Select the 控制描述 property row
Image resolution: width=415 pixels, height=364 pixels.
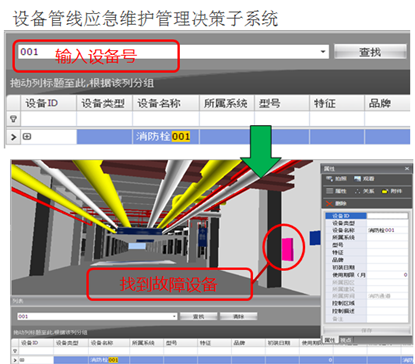pos(367,311)
